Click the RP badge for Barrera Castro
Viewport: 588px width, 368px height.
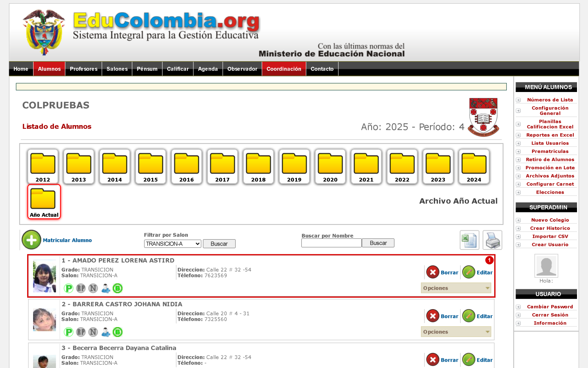[x=81, y=332]
